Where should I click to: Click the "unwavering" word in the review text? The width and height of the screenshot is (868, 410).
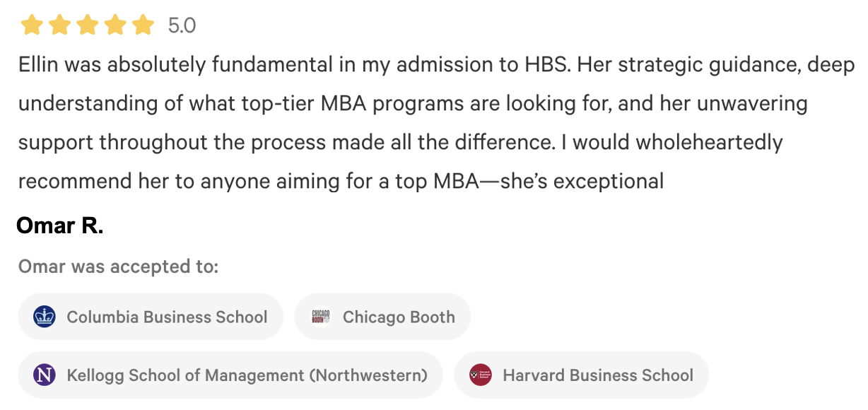[x=752, y=104]
